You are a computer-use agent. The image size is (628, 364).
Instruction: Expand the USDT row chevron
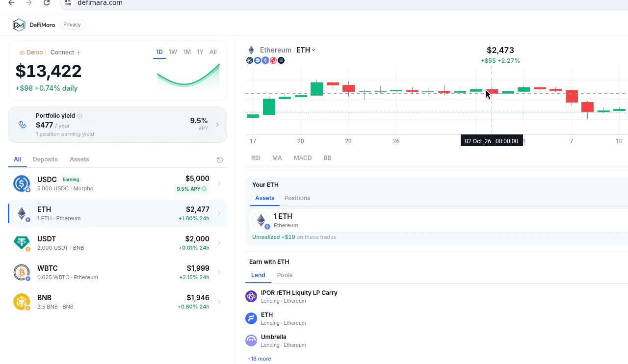click(219, 243)
